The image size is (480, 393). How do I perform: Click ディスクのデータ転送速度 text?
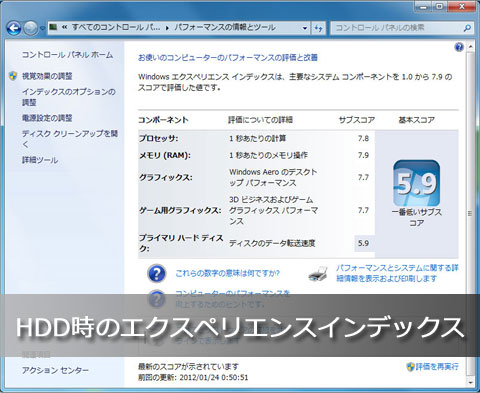(272, 243)
